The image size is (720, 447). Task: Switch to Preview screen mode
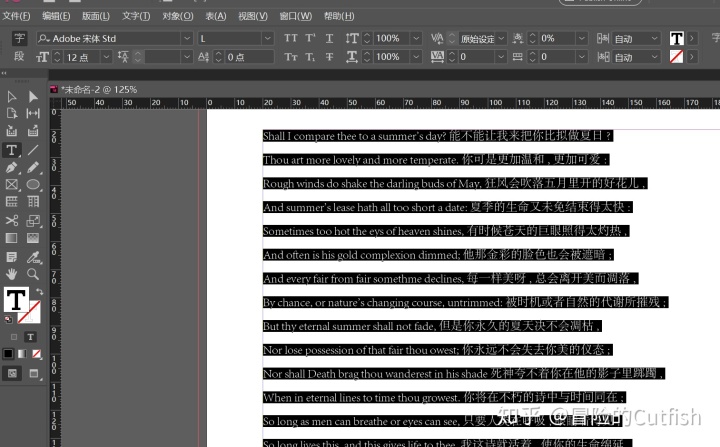pyautogui.click(x=34, y=373)
